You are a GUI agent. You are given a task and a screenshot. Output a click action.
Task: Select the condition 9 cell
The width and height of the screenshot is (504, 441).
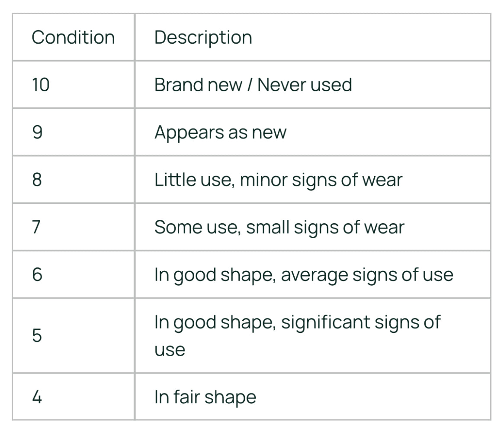[x=37, y=132]
